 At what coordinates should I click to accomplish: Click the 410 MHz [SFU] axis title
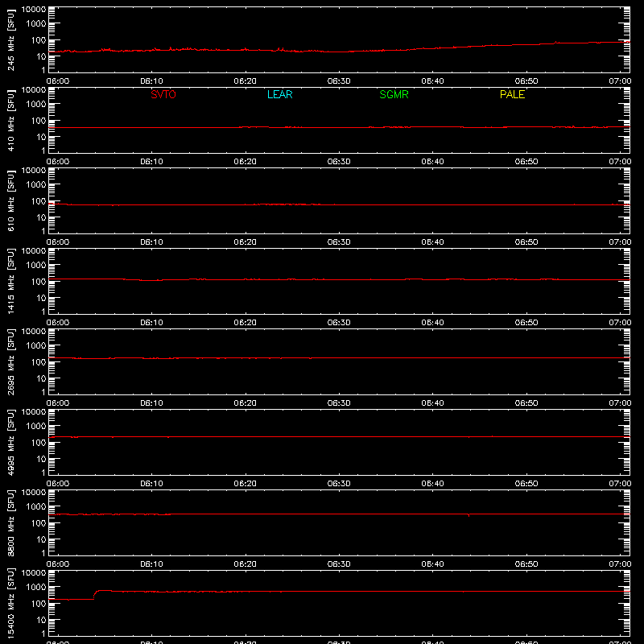pyautogui.click(x=10, y=120)
